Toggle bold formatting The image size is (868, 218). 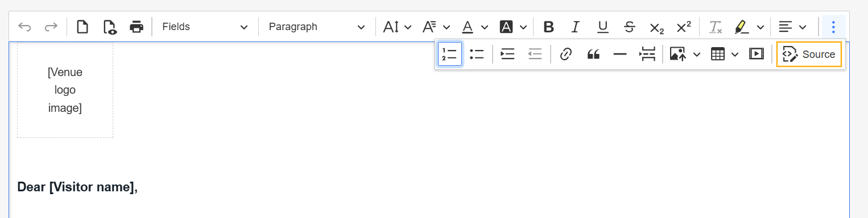pyautogui.click(x=548, y=27)
